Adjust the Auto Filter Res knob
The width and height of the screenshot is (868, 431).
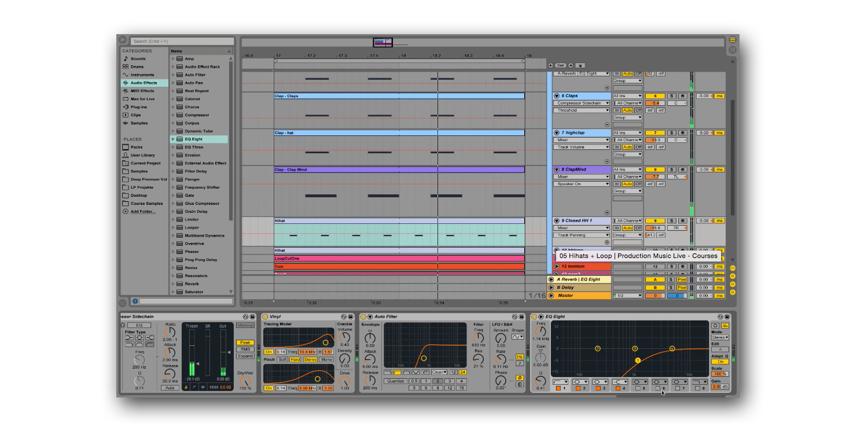(x=479, y=358)
